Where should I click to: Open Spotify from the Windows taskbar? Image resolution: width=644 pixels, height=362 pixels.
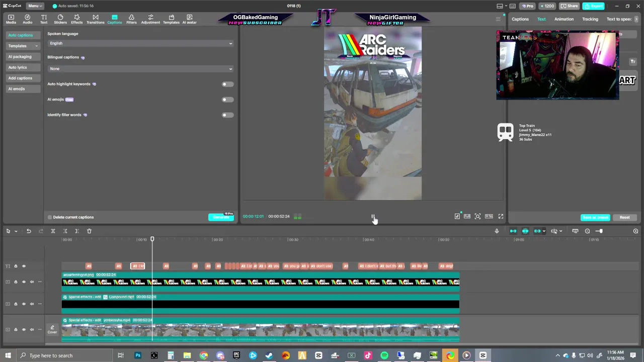[x=384, y=355]
